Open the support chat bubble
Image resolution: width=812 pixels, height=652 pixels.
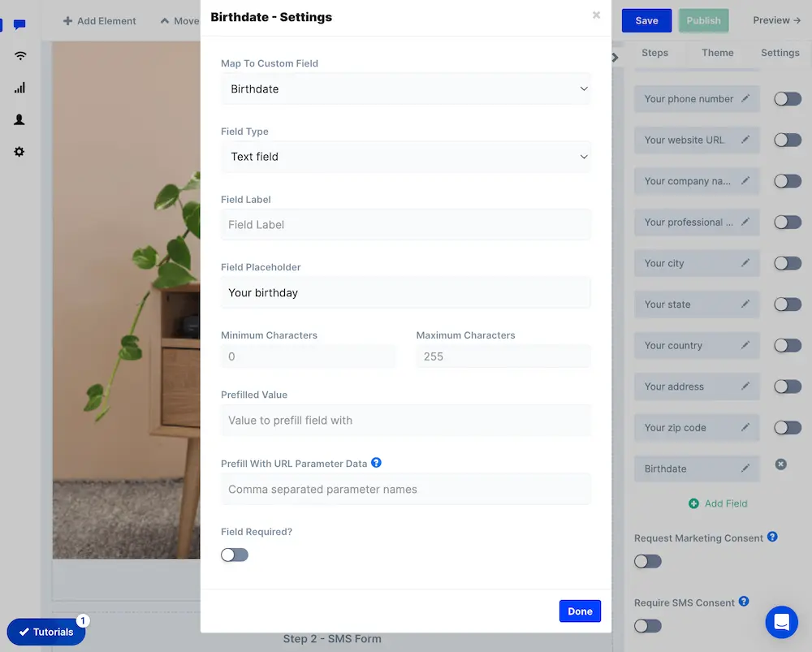[x=781, y=623]
